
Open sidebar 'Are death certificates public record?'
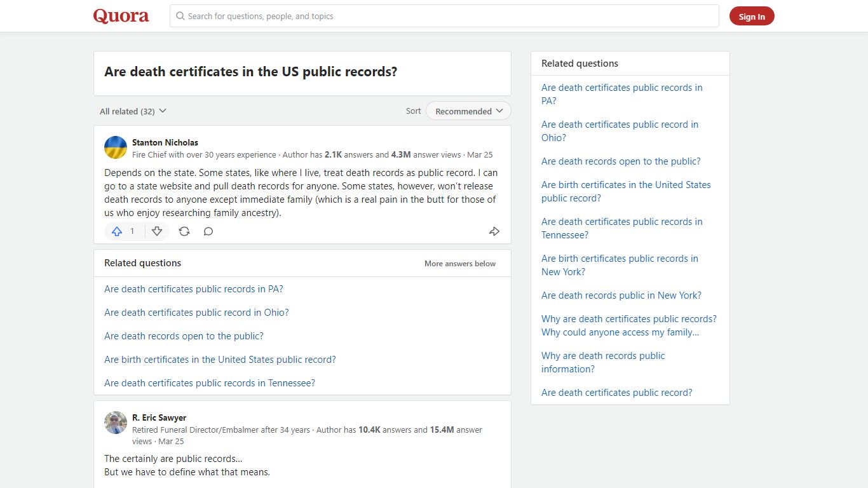[x=617, y=393]
